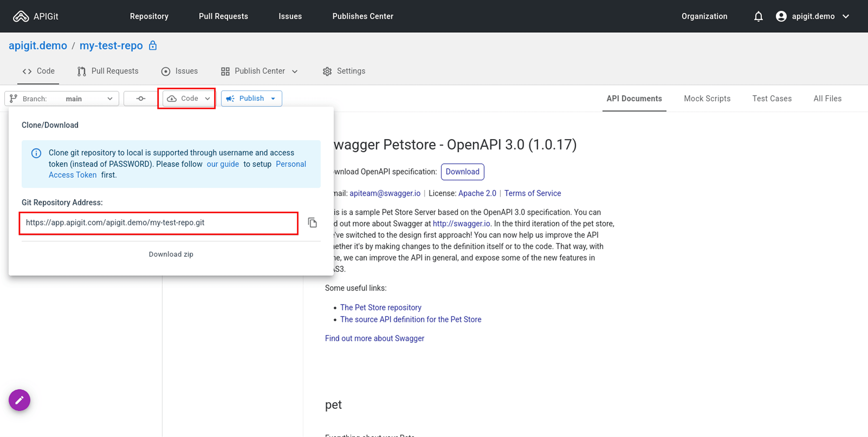
Task: Click the APIGit logo icon
Action: [x=21, y=16]
